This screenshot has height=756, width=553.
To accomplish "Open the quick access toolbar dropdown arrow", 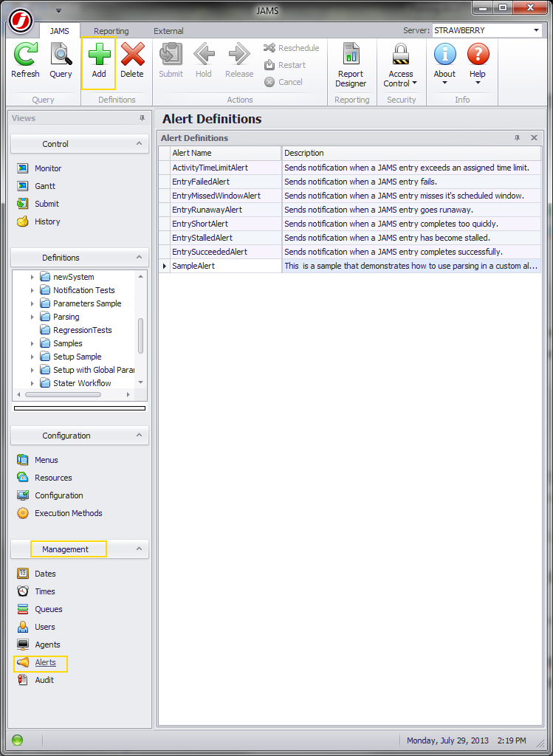I will coord(58,10).
